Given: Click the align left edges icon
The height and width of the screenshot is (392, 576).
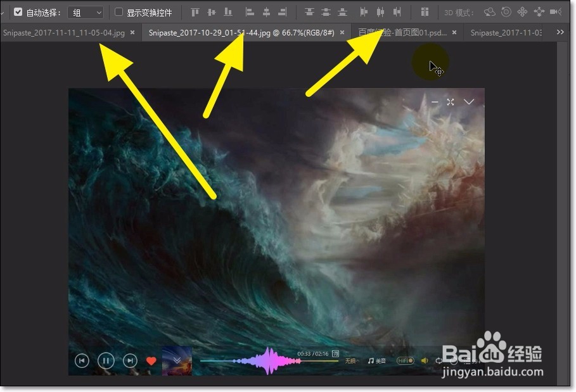Looking at the screenshot, I should pos(250,13).
